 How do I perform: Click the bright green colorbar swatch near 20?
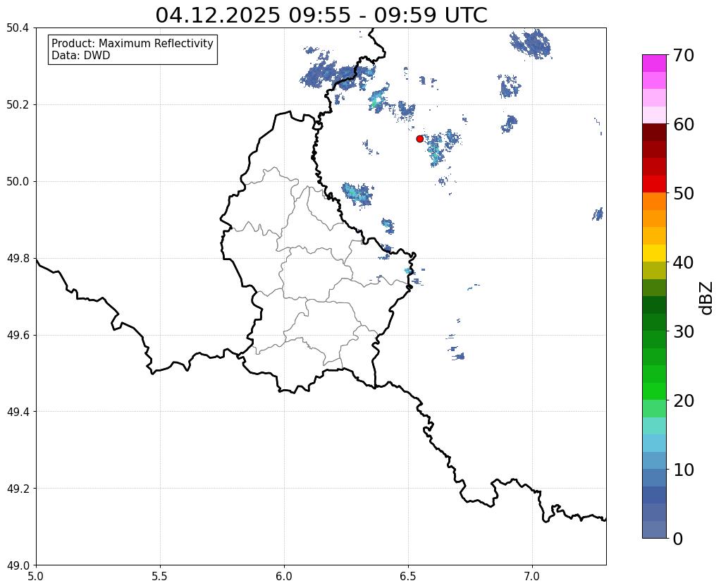point(654,391)
